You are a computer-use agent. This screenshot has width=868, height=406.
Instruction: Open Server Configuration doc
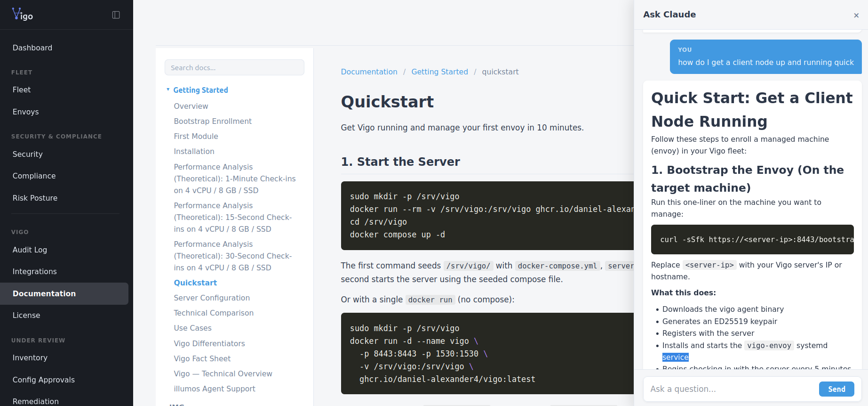coord(212,298)
